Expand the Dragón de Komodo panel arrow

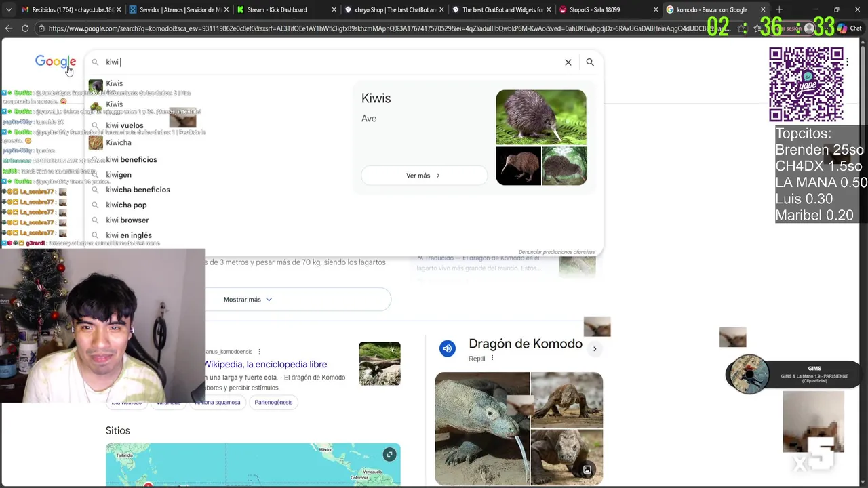[595, 349]
